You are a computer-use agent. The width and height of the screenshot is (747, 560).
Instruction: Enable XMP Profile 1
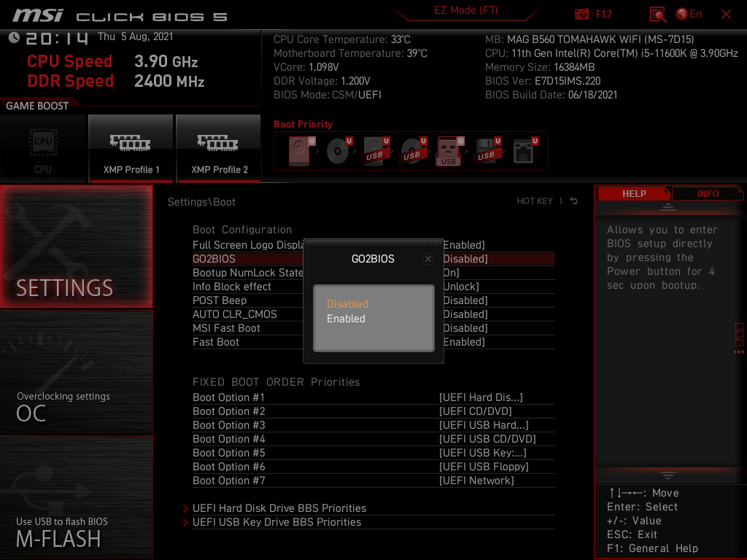(x=131, y=148)
